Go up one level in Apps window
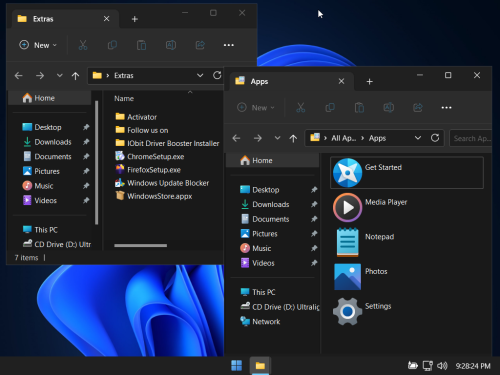 [x=293, y=138]
